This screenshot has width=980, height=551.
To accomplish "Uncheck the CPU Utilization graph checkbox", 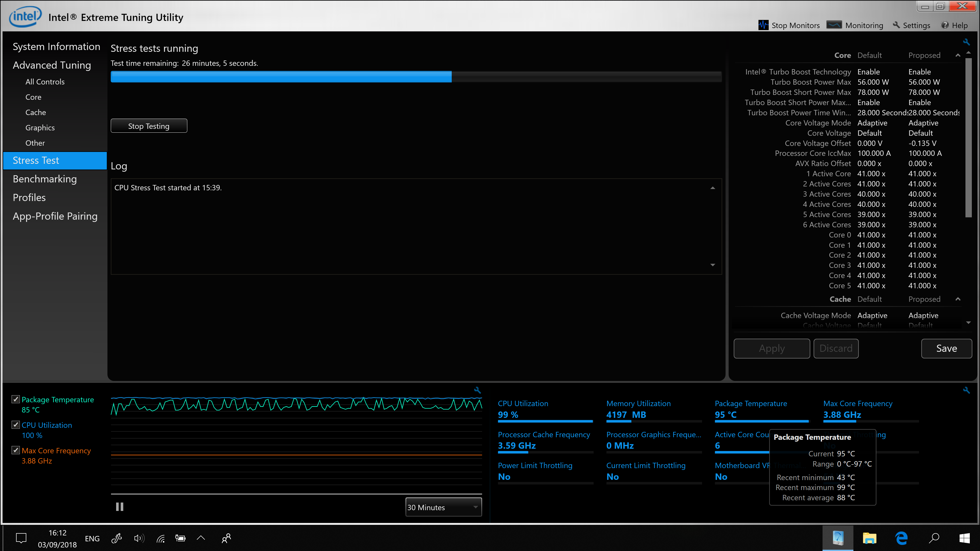I will click(16, 425).
